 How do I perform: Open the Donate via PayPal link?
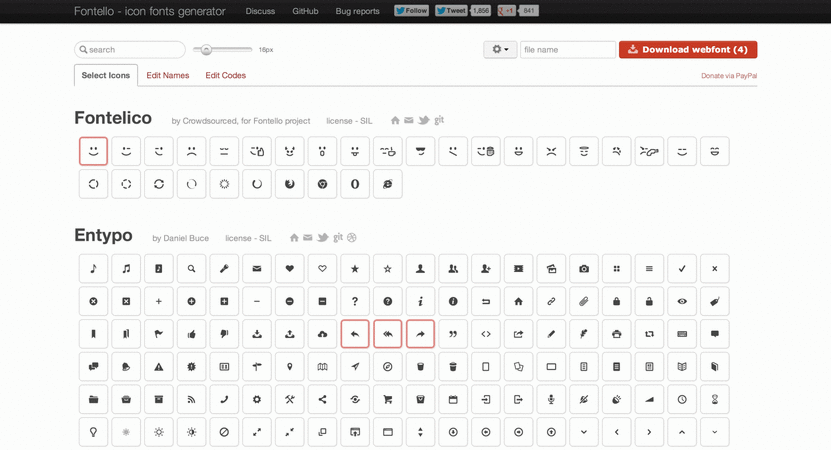[x=729, y=76]
